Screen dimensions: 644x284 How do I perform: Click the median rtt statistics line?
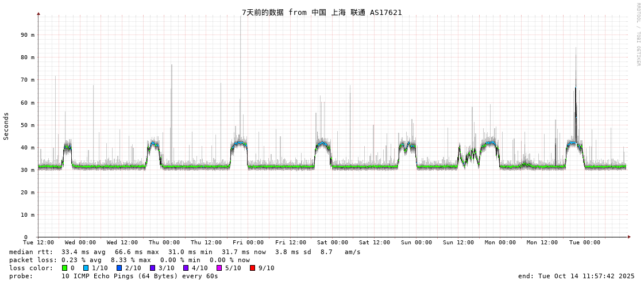184,252
